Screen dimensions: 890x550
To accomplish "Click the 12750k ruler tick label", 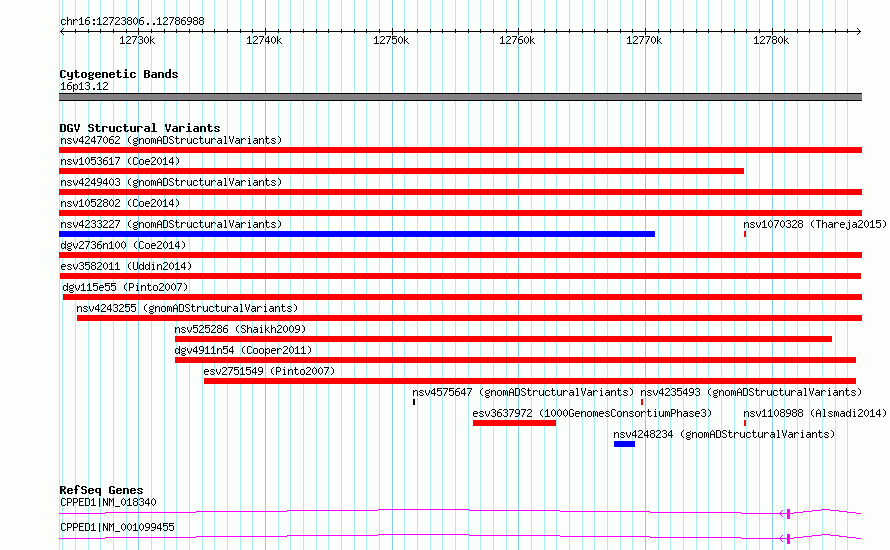I will 391,40.
